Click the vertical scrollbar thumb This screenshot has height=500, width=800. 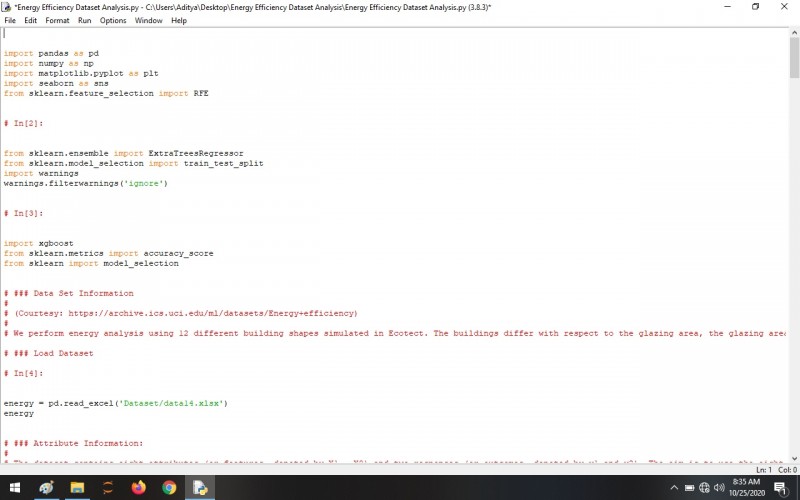tap(794, 57)
